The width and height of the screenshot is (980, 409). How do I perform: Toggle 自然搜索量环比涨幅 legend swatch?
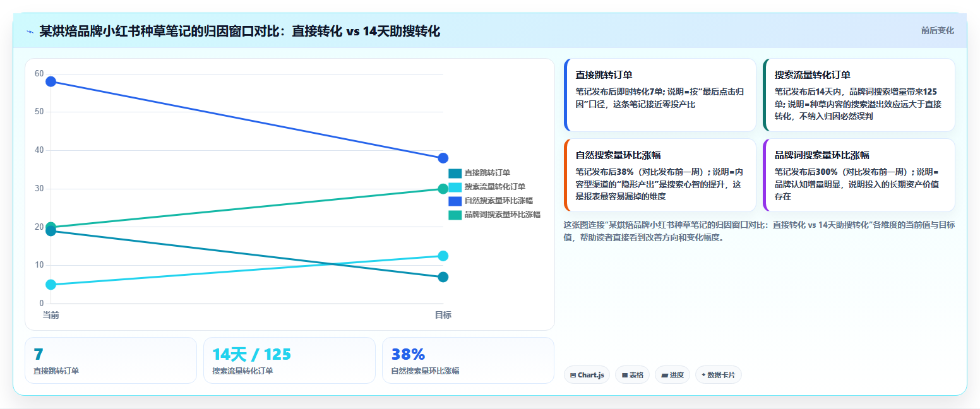[x=455, y=201]
